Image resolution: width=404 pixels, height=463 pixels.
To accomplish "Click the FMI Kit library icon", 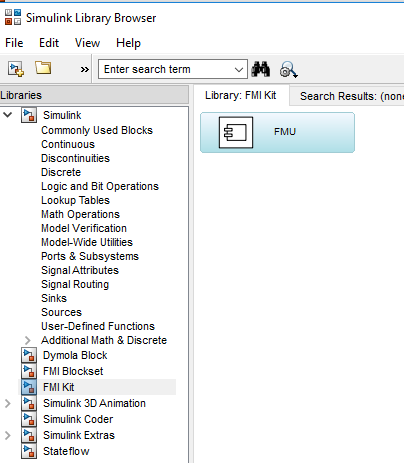I will tap(29, 387).
